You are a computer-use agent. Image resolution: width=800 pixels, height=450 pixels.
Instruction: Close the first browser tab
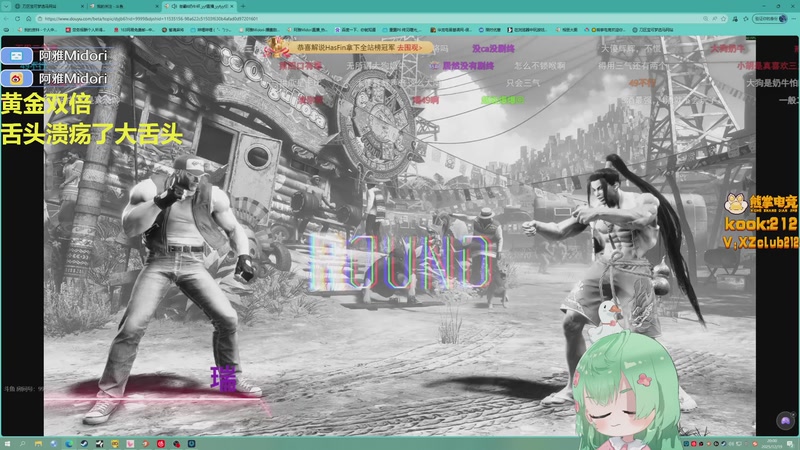point(82,6)
